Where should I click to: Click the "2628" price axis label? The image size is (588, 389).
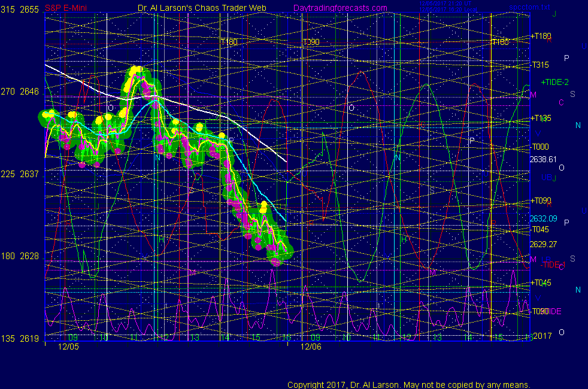point(29,256)
